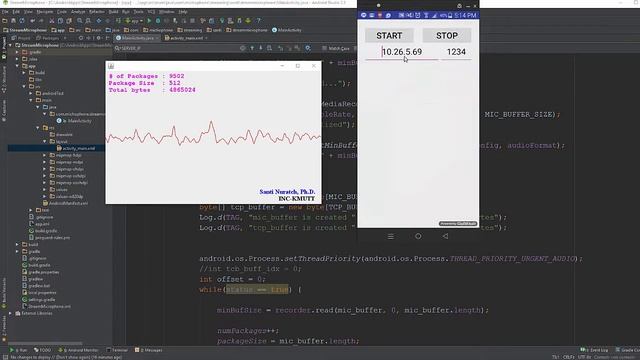Collapse the StreamMicrophone project root
The height and width of the screenshot is (360, 640).
[10, 45]
